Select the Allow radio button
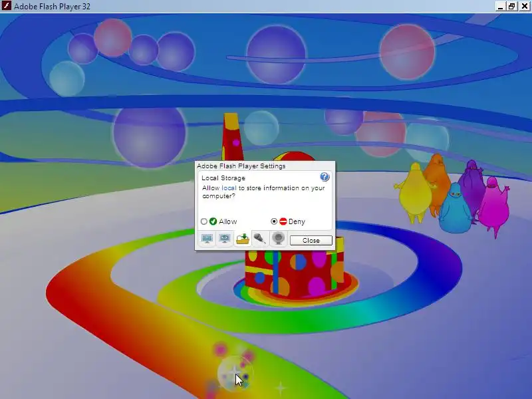Viewport: 532px width, 399px height. pos(204,221)
